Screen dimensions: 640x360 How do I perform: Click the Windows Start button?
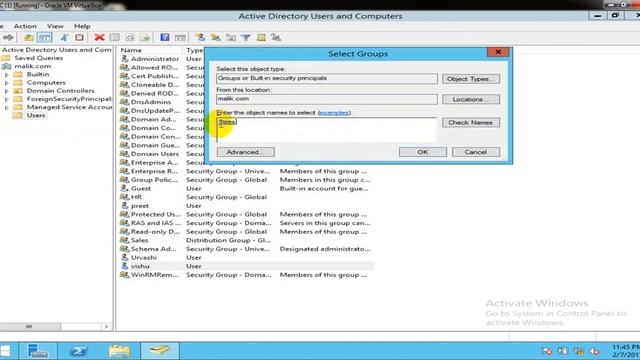pos(5,351)
